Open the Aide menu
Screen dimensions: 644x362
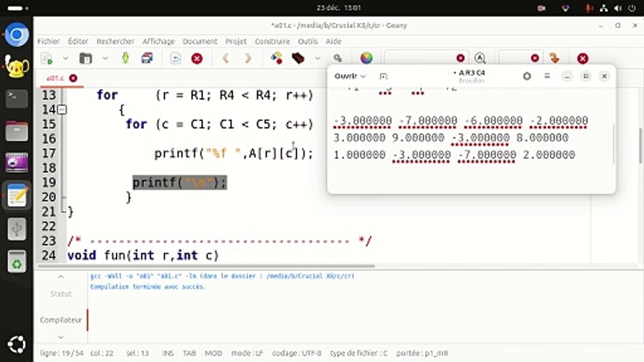coord(334,41)
